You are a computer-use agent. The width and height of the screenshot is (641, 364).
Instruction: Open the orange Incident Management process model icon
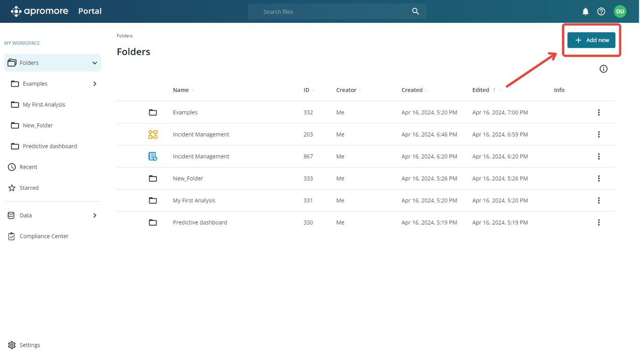(153, 134)
